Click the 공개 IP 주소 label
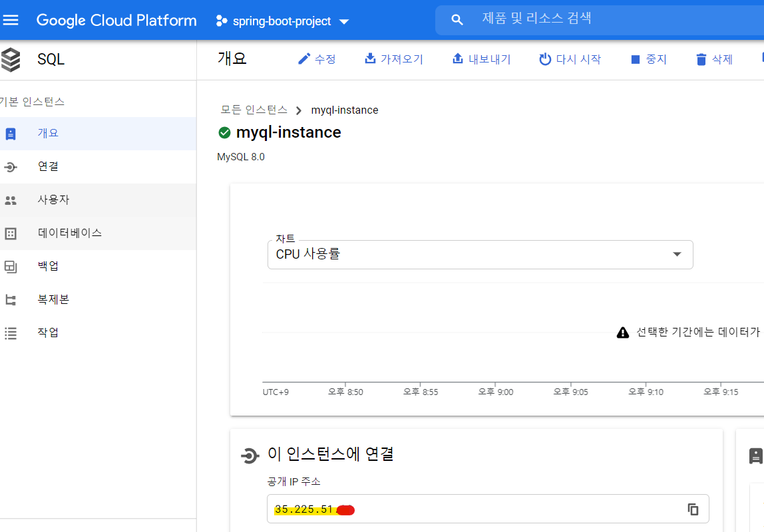Image resolution: width=764 pixels, height=532 pixels. click(x=293, y=481)
